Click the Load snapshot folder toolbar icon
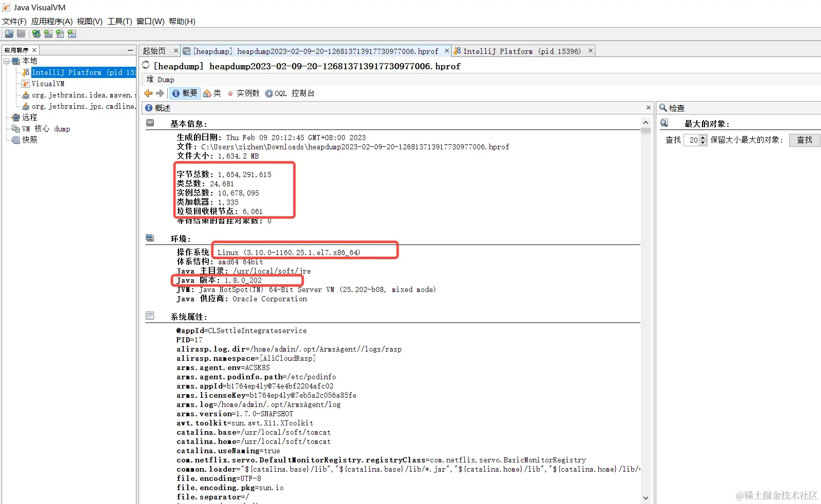Screen dimensions: 821x504 pos(9,34)
